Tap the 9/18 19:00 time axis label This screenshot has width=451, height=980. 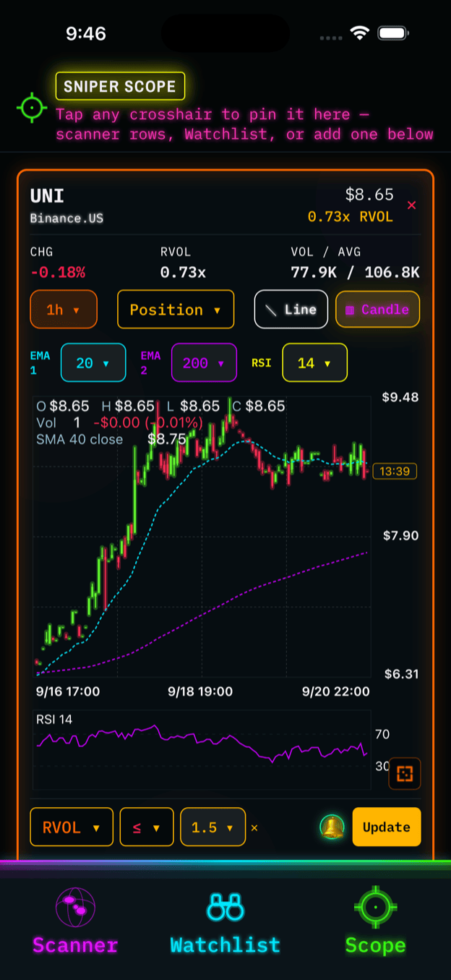tap(200, 691)
